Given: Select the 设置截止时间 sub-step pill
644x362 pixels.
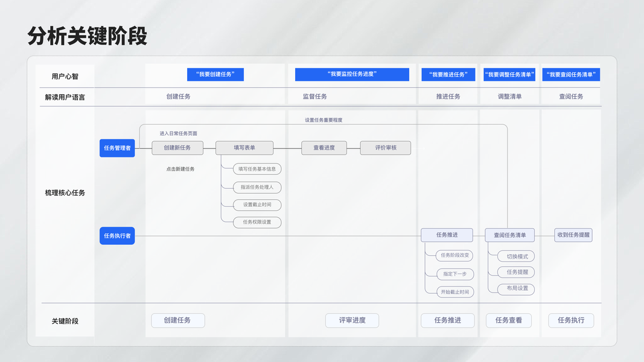Looking at the screenshot, I should coord(257,205).
